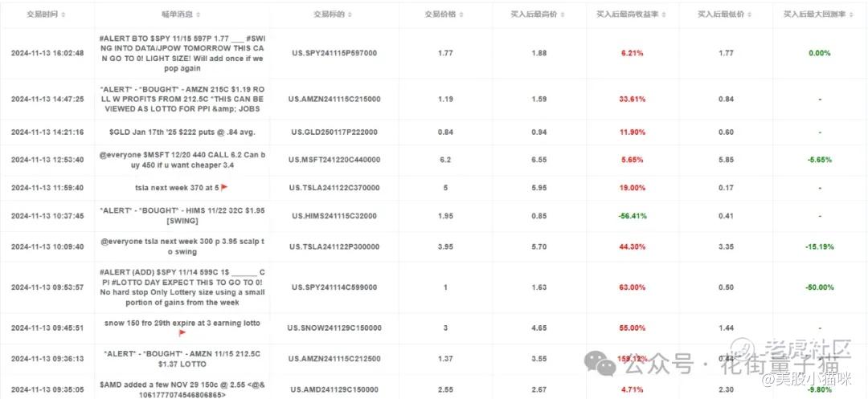Select the 11.90% return value

click(x=632, y=132)
